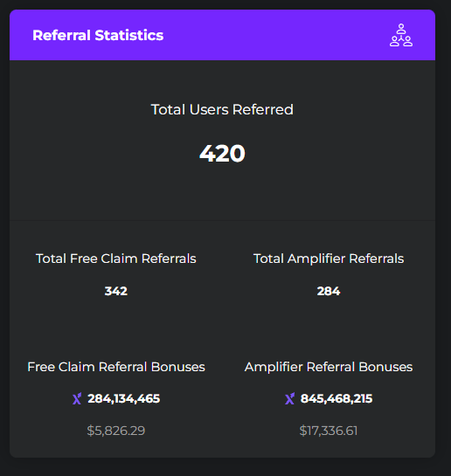Click the 845,468,215 bonus amount

337,398
